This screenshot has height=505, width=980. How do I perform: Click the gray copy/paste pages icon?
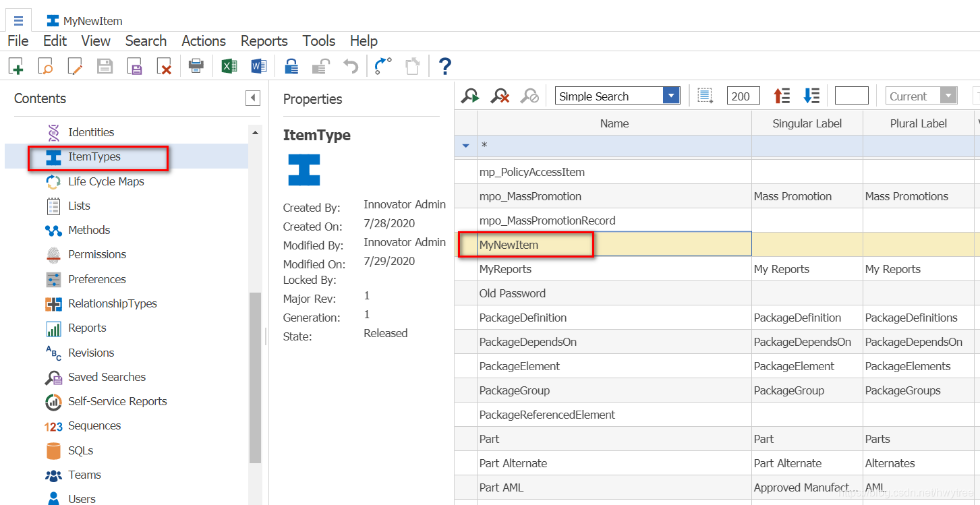point(412,66)
